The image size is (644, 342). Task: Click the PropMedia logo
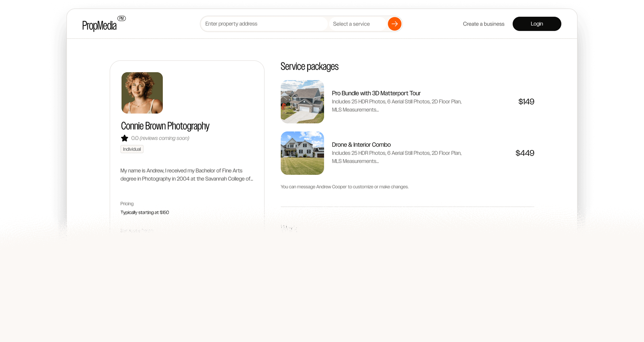pos(99,26)
